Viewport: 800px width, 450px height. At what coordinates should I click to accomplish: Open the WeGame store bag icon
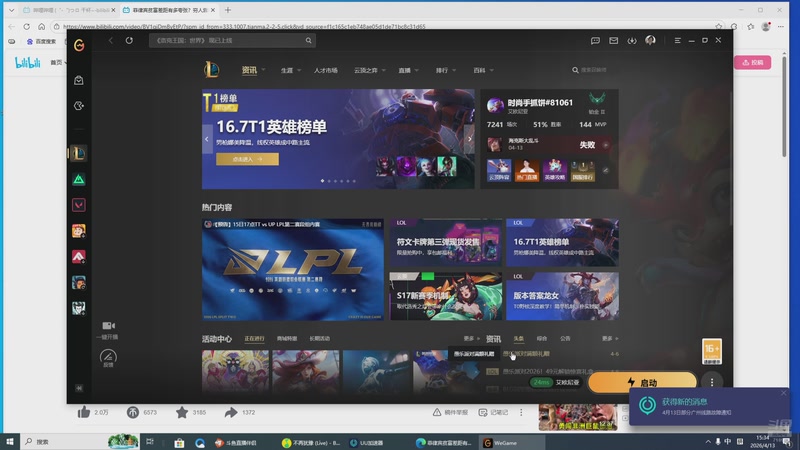click(x=79, y=80)
